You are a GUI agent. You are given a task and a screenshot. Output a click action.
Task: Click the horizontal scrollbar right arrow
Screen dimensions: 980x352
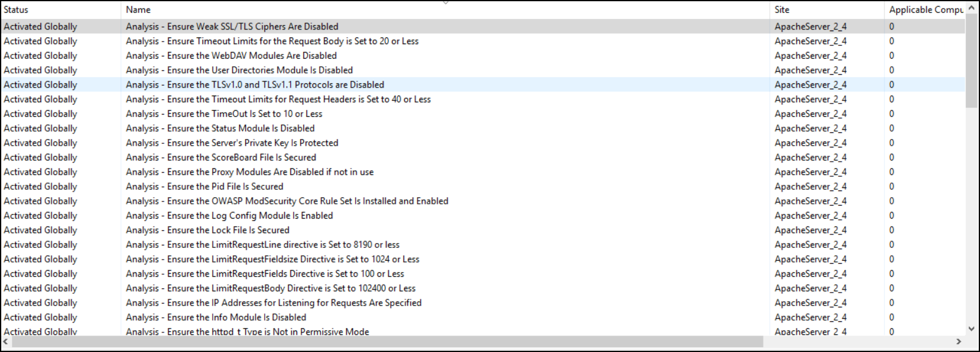coord(959,341)
